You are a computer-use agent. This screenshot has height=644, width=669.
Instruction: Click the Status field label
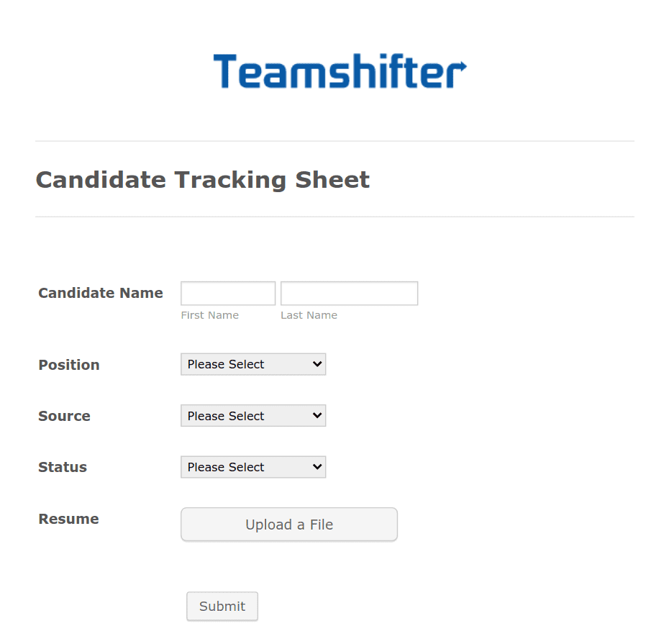click(62, 467)
